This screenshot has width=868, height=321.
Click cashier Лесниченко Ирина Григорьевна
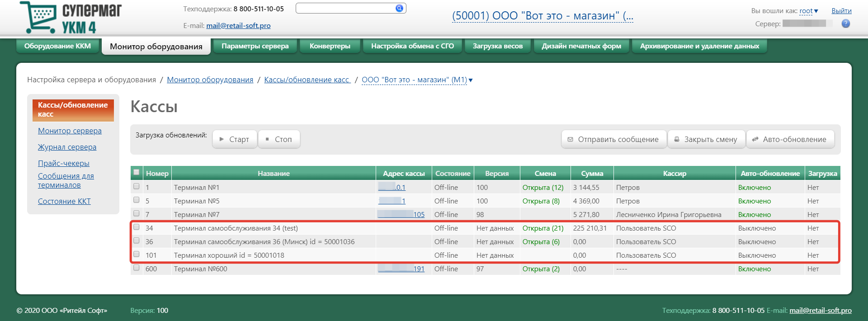tap(669, 214)
